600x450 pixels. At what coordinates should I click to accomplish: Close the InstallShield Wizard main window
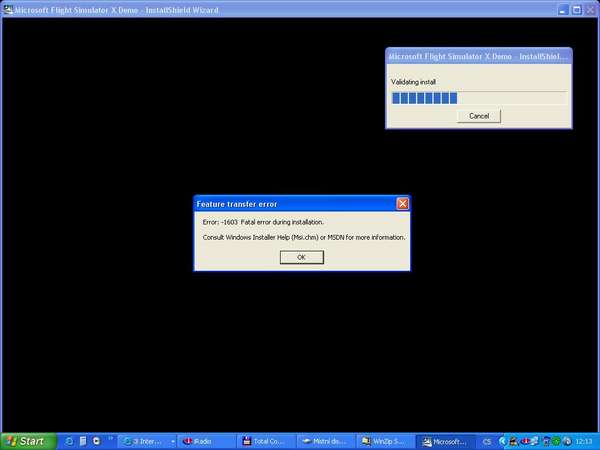591,10
